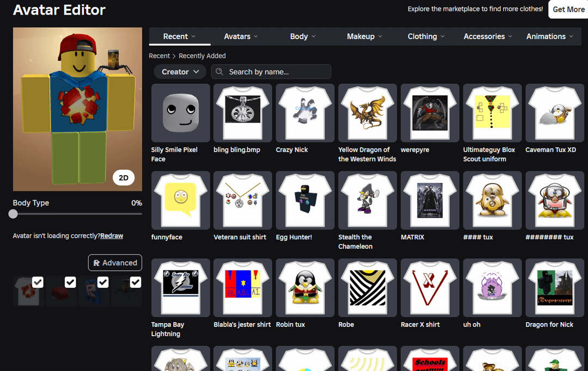The image size is (588, 371).
Task: Uncheck the equipped red t-shirt item
Action: tap(38, 282)
